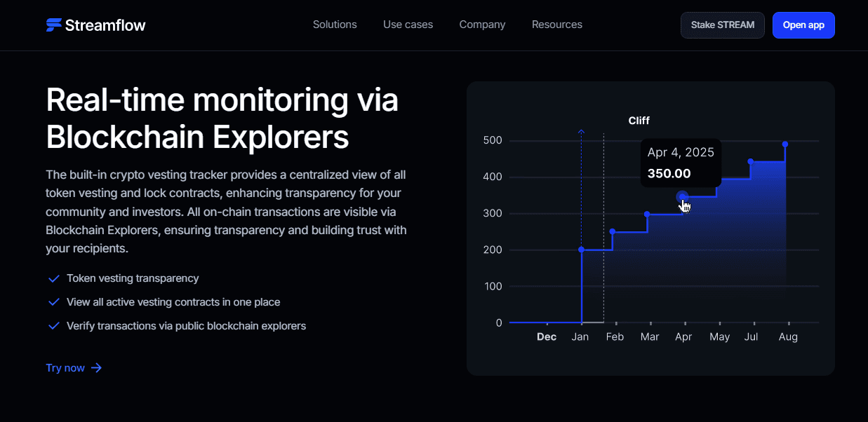Image resolution: width=868 pixels, height=422 pixels.
Task: Click 'View all active vesting contracts in one place'
Action: (x=173, y=302)
